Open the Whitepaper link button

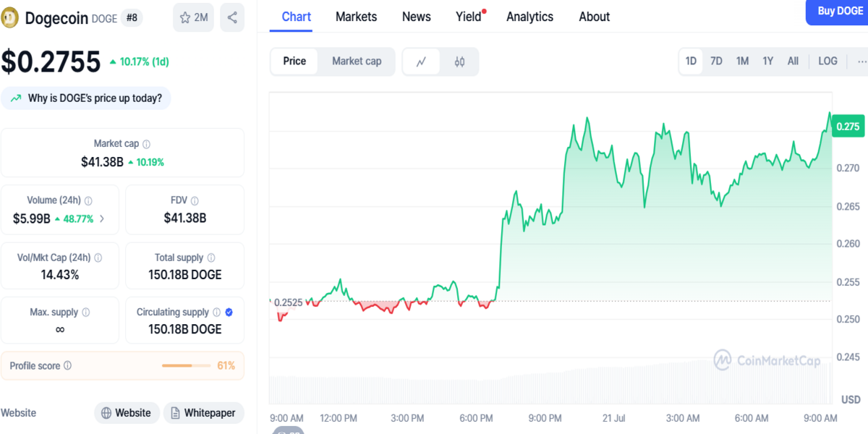coord(204,413)
